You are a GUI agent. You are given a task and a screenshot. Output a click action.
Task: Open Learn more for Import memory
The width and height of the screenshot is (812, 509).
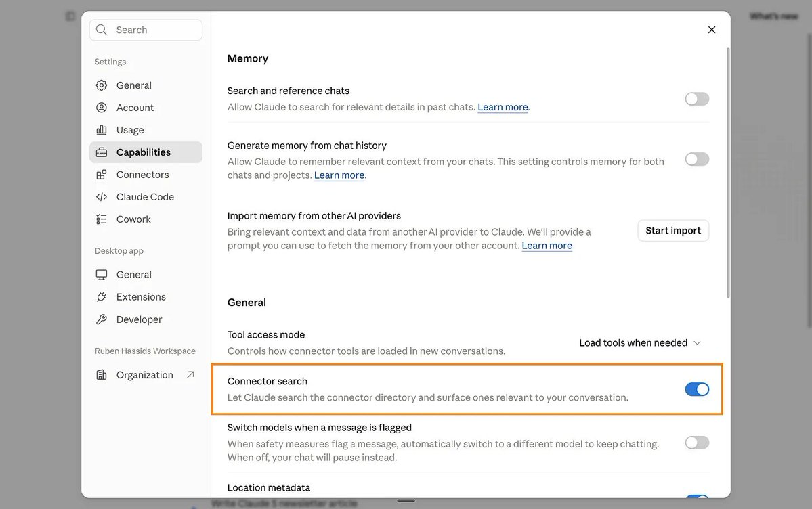(547, 246)
